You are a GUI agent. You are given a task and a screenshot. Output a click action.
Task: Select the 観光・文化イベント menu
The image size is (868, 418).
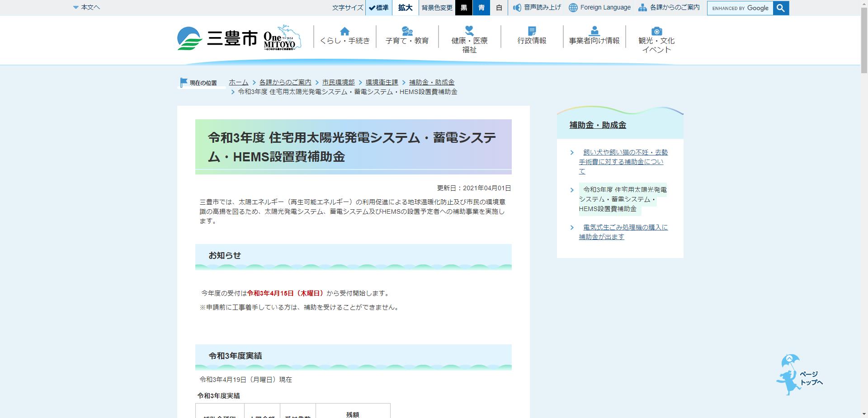pyautogui.click(x=656, y=43)
